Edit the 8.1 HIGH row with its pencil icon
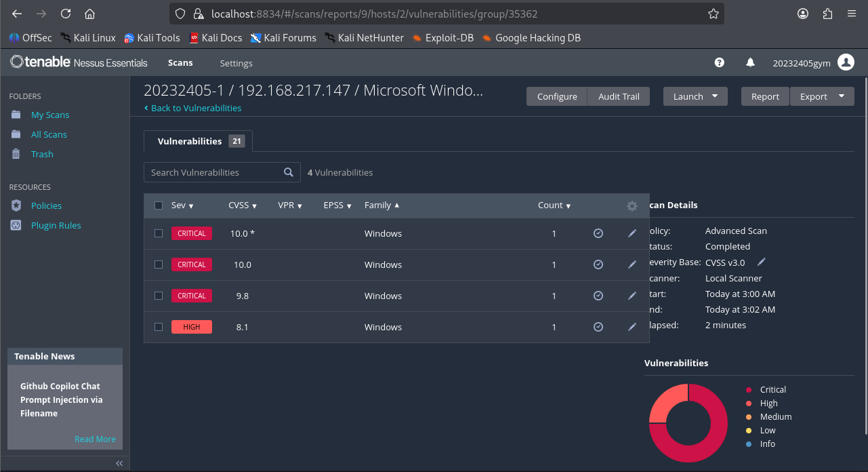The height and width of the screenshot is (472, 868). pyautogui.click(x=632, y=327)
